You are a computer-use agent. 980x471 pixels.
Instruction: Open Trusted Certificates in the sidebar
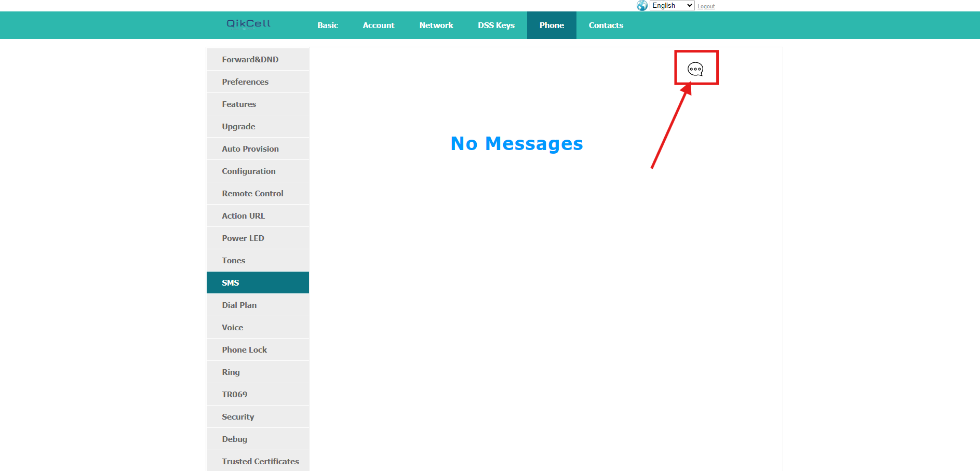[x=258, y=461]
